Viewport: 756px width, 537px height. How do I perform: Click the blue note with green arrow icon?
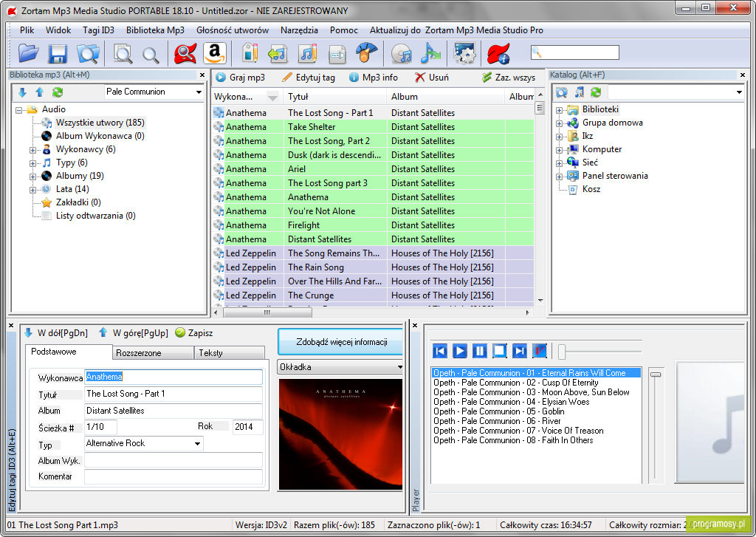430,53
